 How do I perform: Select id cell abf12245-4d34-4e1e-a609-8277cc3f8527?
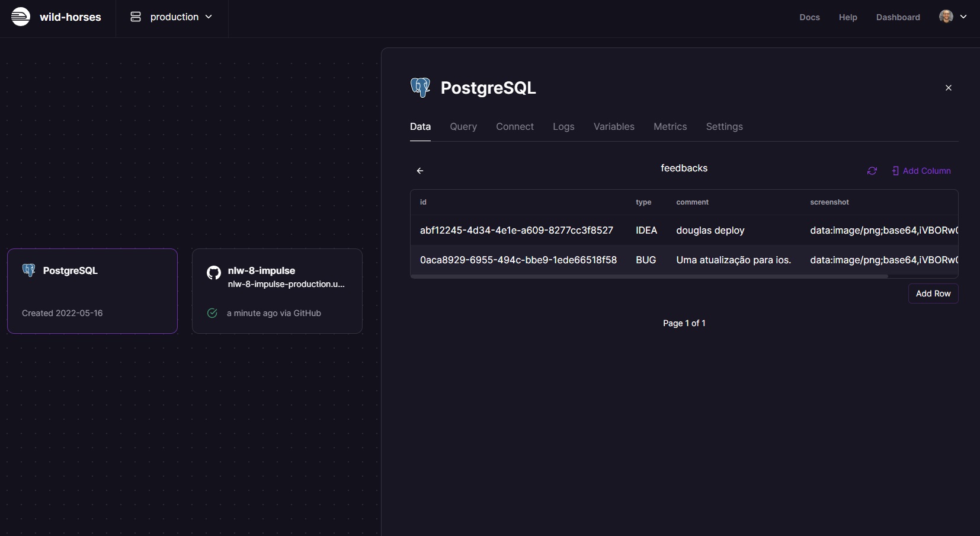point(517,230)
